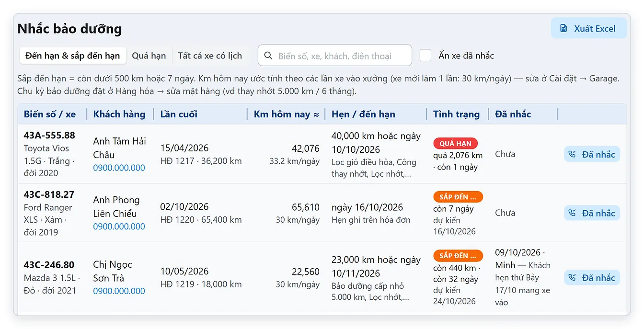Click the Bảo dưỡng cấp nhỏ 5.000 km note

[370, 292]
